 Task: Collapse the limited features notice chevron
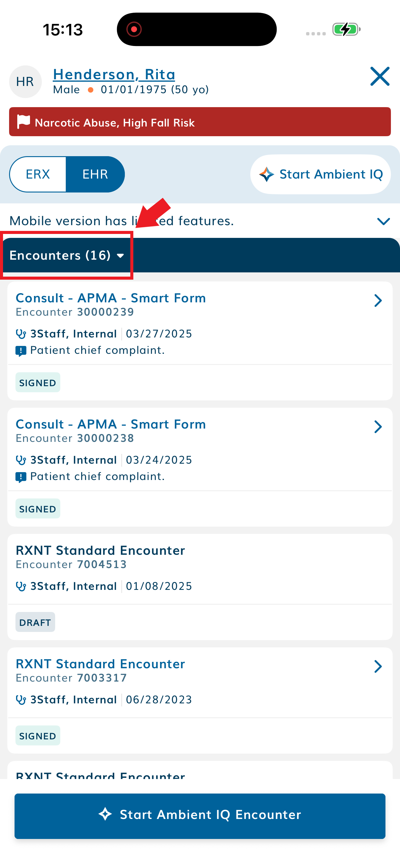pos(383,221)
